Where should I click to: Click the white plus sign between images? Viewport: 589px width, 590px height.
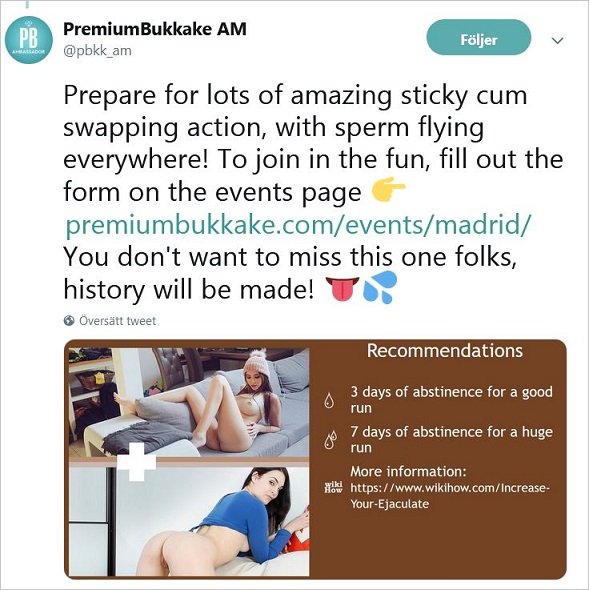(x=137, y=462)
